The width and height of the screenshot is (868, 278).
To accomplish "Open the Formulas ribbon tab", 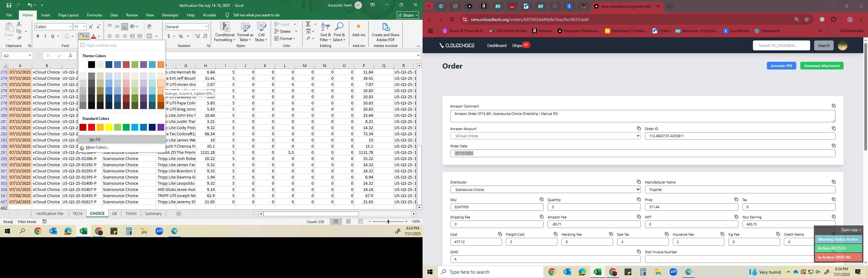I will (x=94, y=15).
